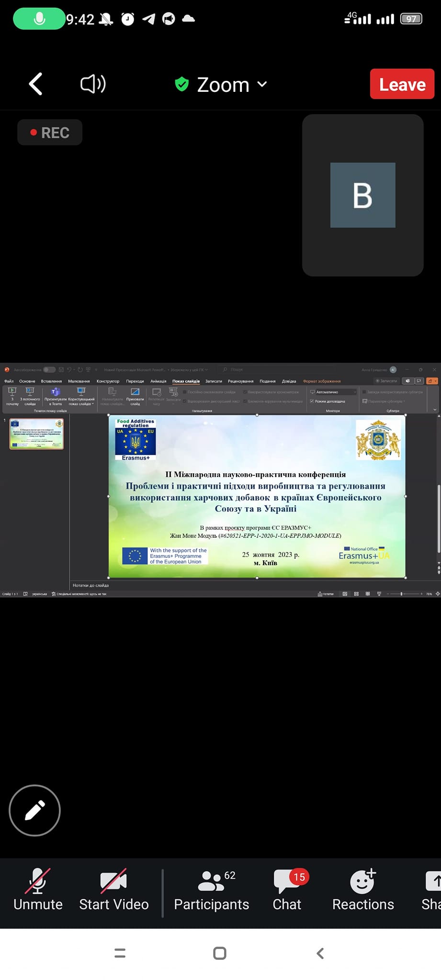The height and width of the screenshot is (980, 441).
Task: Tap the shared PowerPoint slide view
Action: (257, 496)
